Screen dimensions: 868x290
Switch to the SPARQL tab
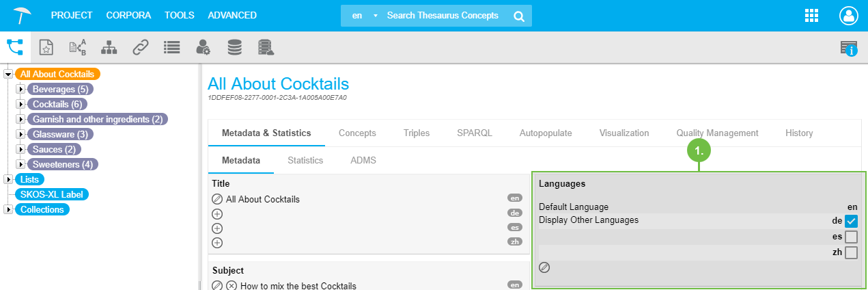[x=474, y=133]
